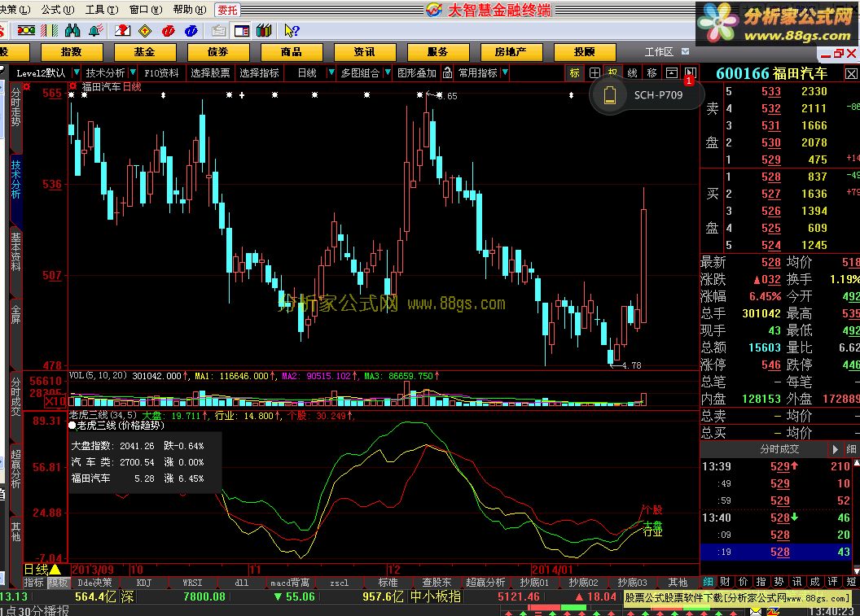Toggle the X10 volume scale label

tap(55, 402)
